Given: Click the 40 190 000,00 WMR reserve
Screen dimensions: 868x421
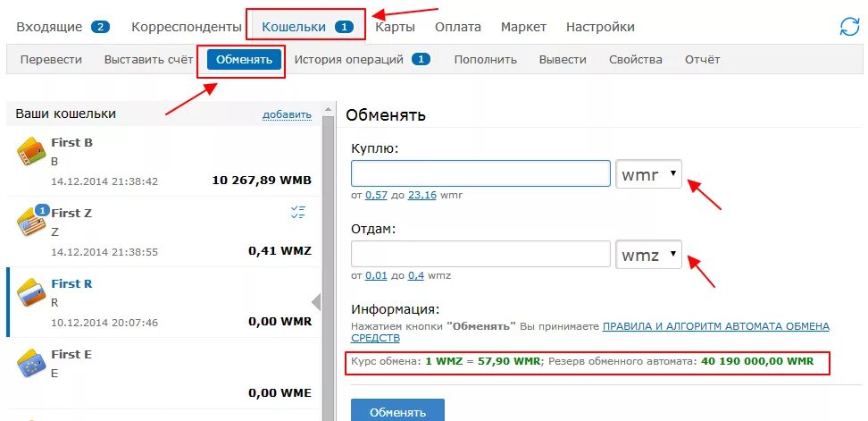Looking at the screenshot, I should pos(757,361).
